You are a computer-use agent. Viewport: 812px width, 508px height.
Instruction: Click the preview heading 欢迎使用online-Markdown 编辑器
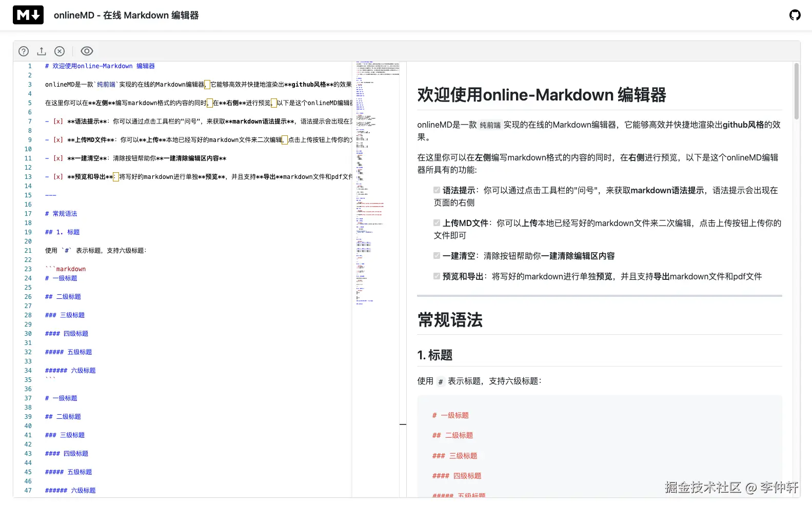[542, 95]
